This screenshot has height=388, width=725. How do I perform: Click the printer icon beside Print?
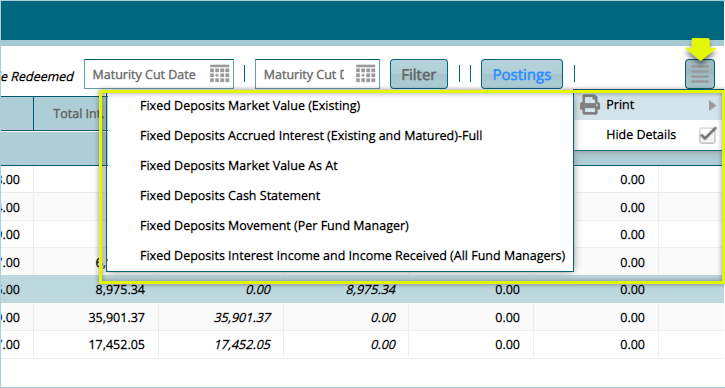[590, 105]
